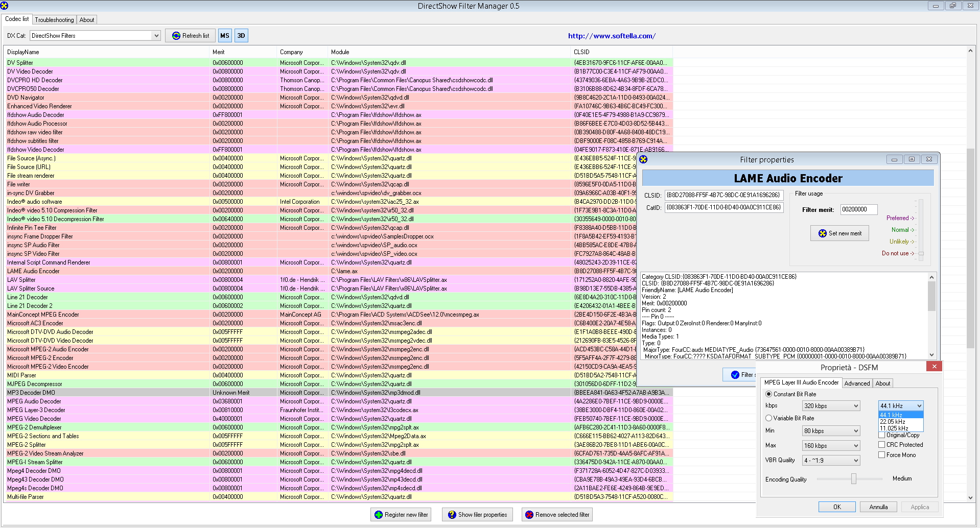Enable the CRC Protected checkbox
Image resolution: width=980 pixels, height=528 pixels.
(x=881, y=445)
